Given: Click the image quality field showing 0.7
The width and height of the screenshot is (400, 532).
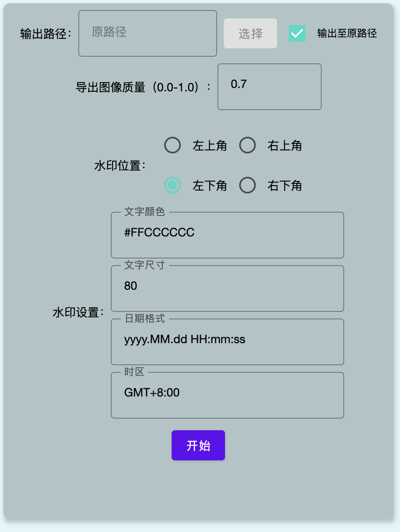Looking at the screenshot, I should pos(270,87).
